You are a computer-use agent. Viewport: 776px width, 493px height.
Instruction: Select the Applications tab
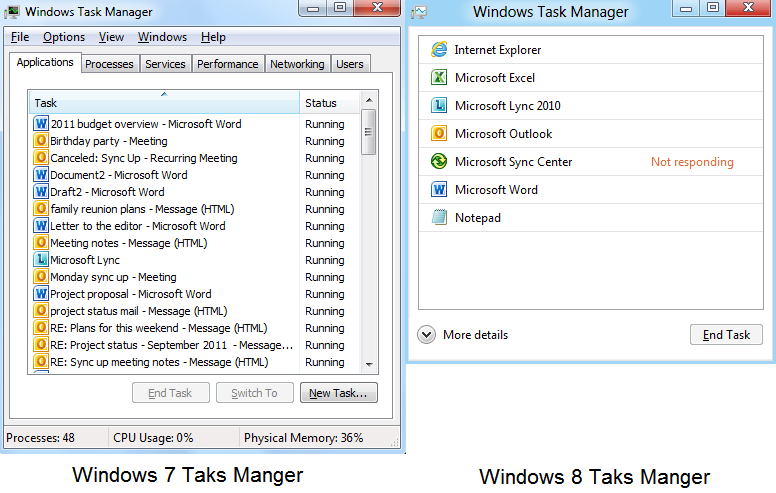[45, 62]
